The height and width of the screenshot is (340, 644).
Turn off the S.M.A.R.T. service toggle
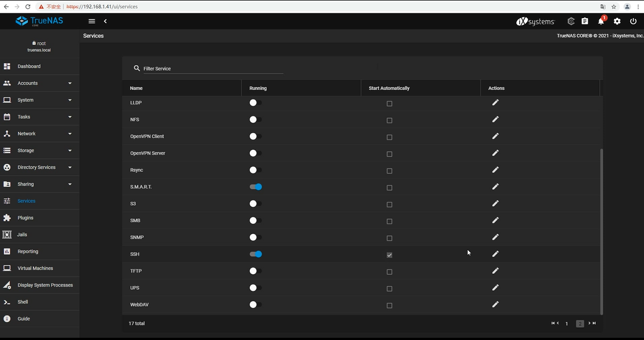255,187
